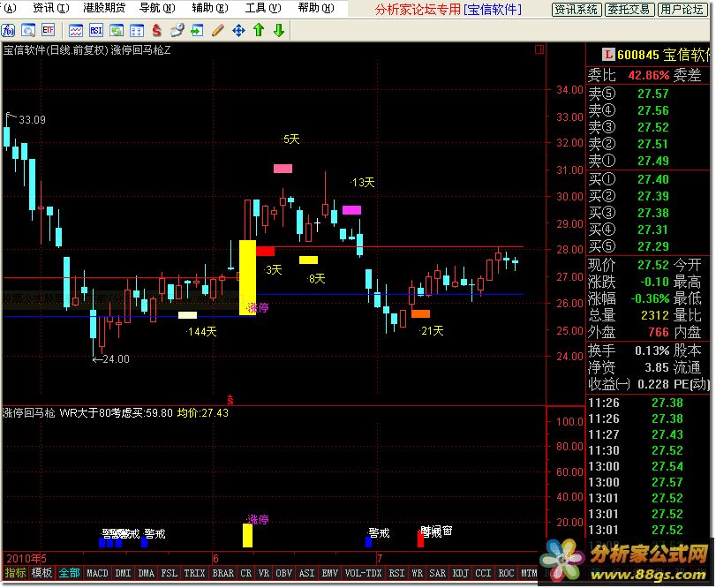Click the green down arrow icon
Image resolution: width=716 pixels, height=588 pixels.
279,31
